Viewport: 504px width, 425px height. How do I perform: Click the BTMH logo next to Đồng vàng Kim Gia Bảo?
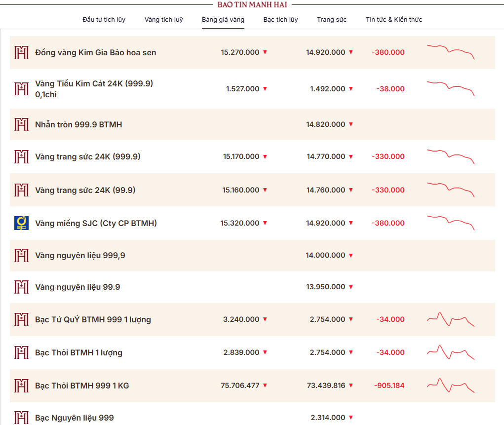tap(22, 52)
